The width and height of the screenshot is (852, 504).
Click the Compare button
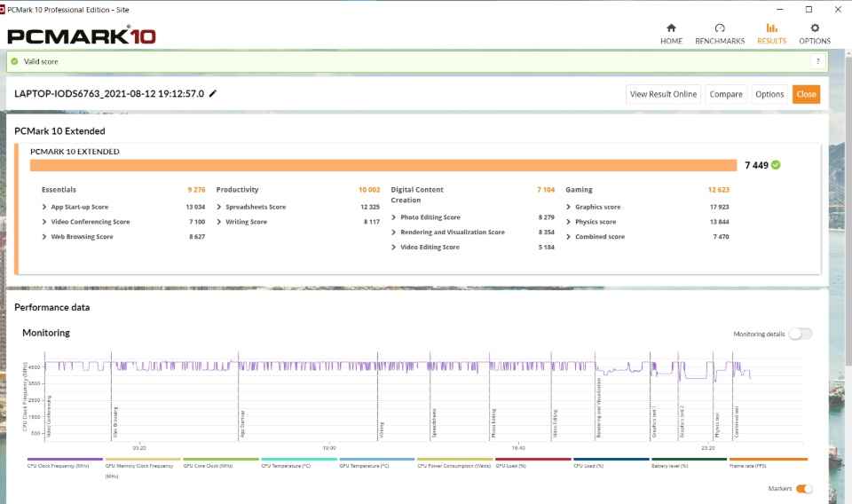[726, 94]
